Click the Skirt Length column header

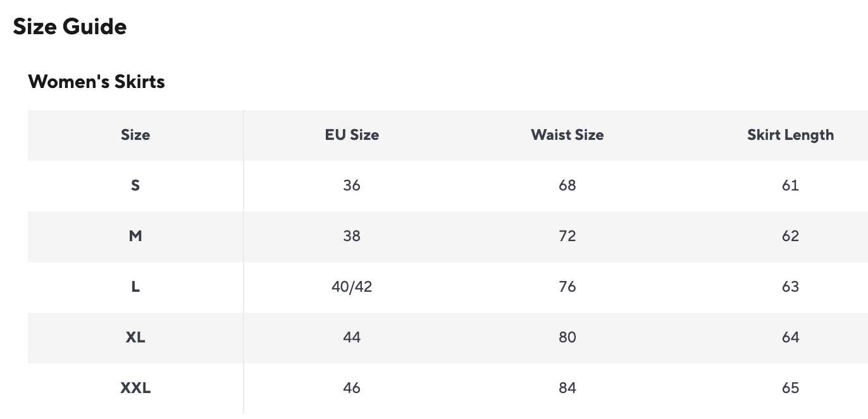tap(790, 135)
